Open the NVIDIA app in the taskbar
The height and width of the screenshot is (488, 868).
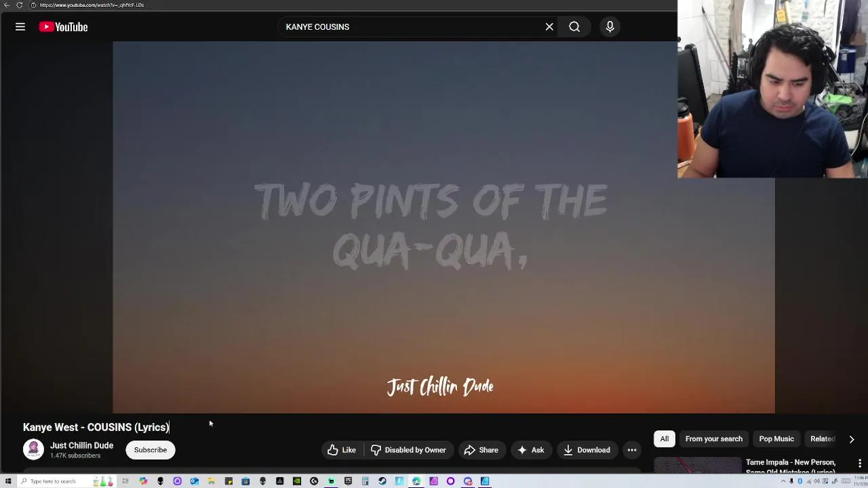click(x=297, y=481)
